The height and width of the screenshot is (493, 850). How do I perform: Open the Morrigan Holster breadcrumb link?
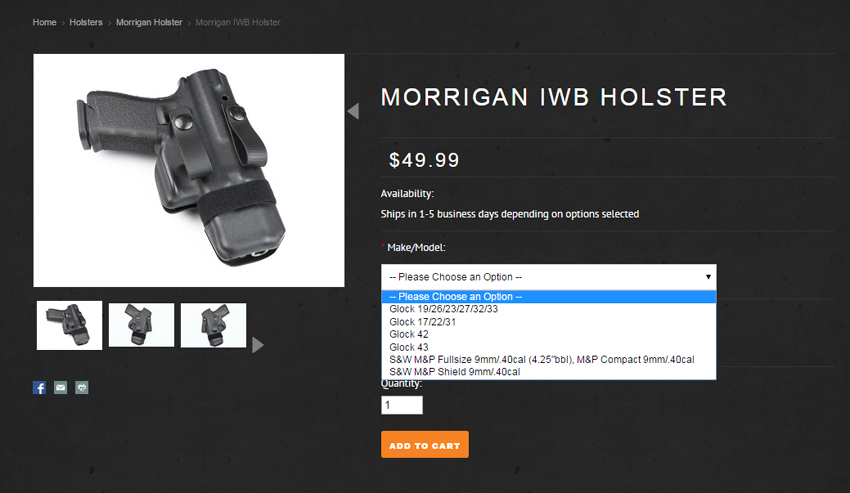click(x=149, y=22)
